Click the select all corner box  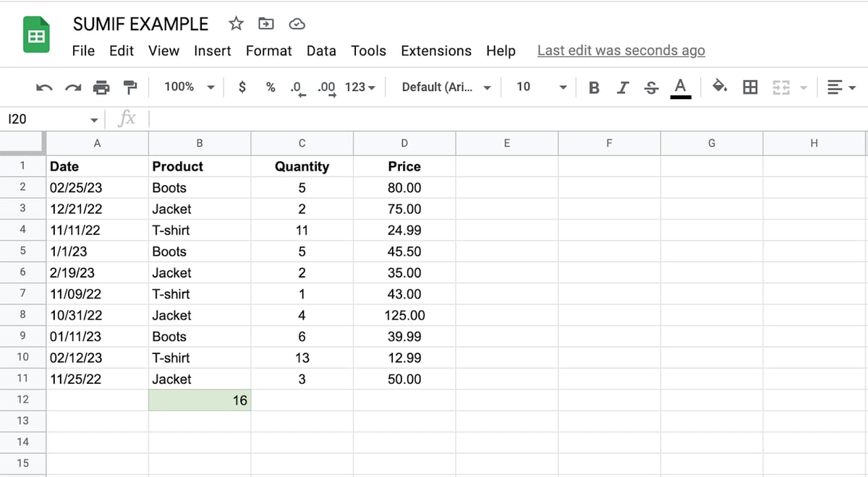point(22,143)
